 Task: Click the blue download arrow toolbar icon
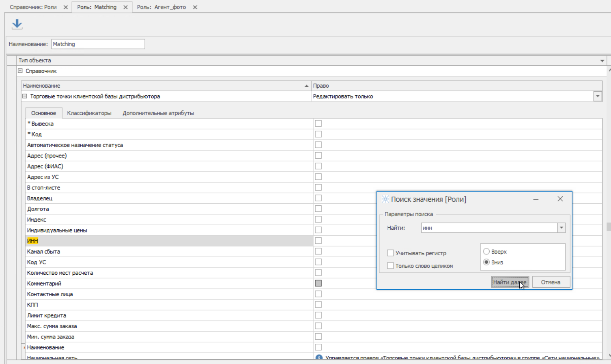(x=17, y=24)
